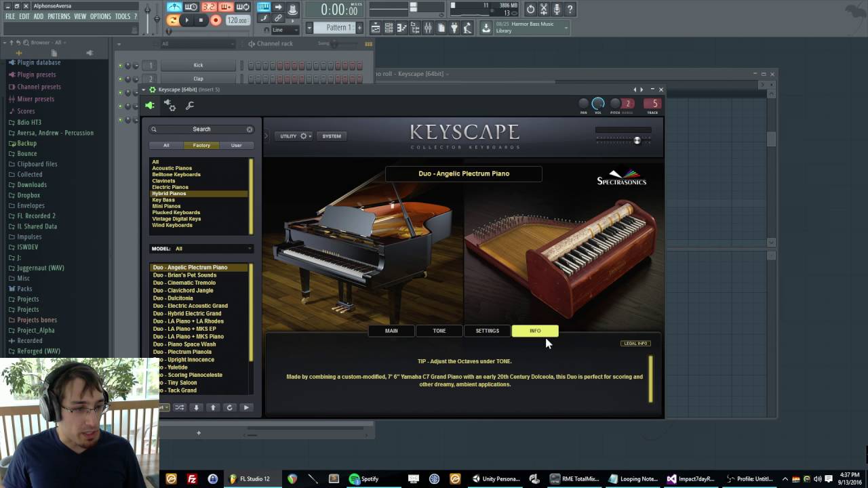Image resolution: width=868 pixels, height=488 pixels.
Task: Open detailed plugin settings gear icon
Action: pos(171,106)
